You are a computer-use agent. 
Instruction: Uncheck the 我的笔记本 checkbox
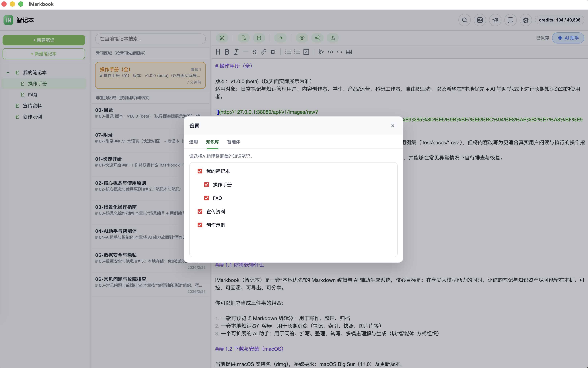[200, 171]
